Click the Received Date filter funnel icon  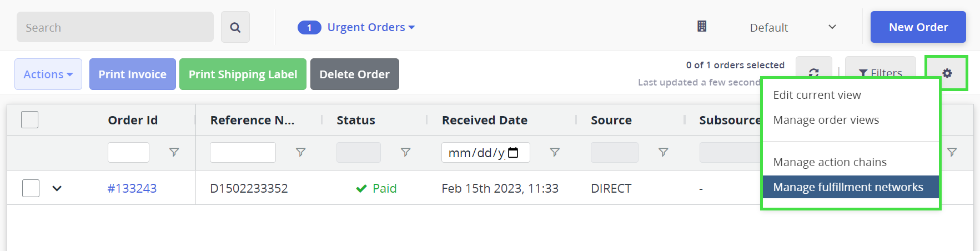554,152
